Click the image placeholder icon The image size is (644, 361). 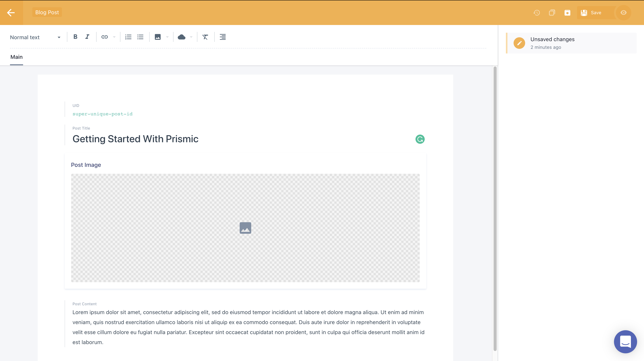[245, 228]
